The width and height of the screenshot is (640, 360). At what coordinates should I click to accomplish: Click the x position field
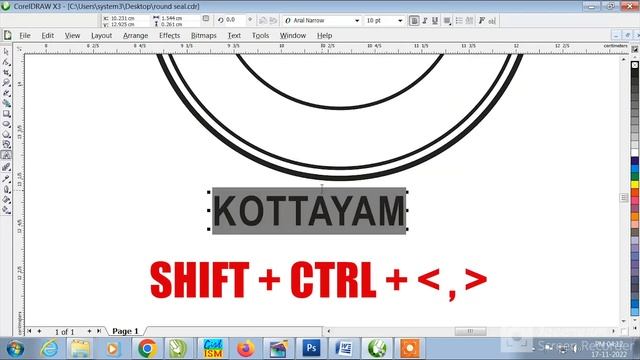pyautogui.click(x=129, y=18)
